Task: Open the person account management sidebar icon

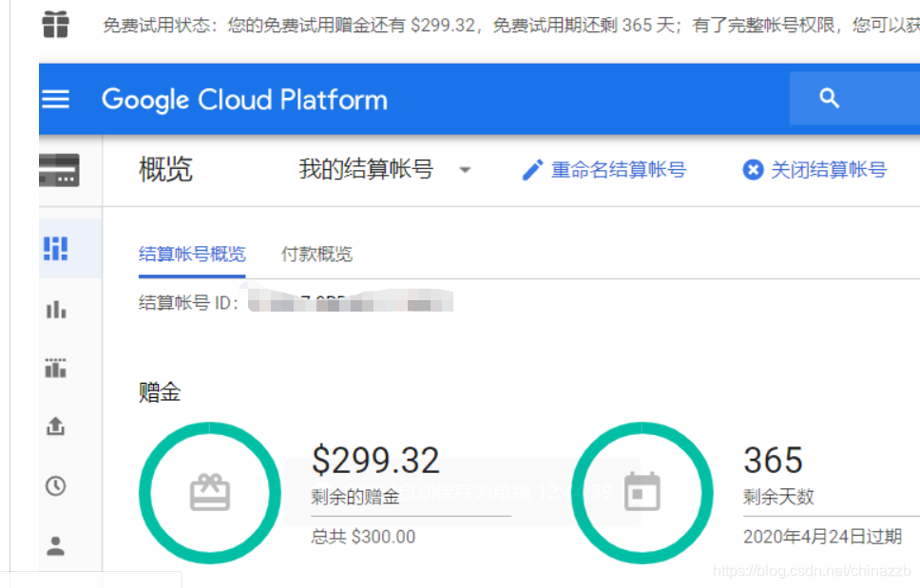Action: pyautogui.click(x=56, y=546)
